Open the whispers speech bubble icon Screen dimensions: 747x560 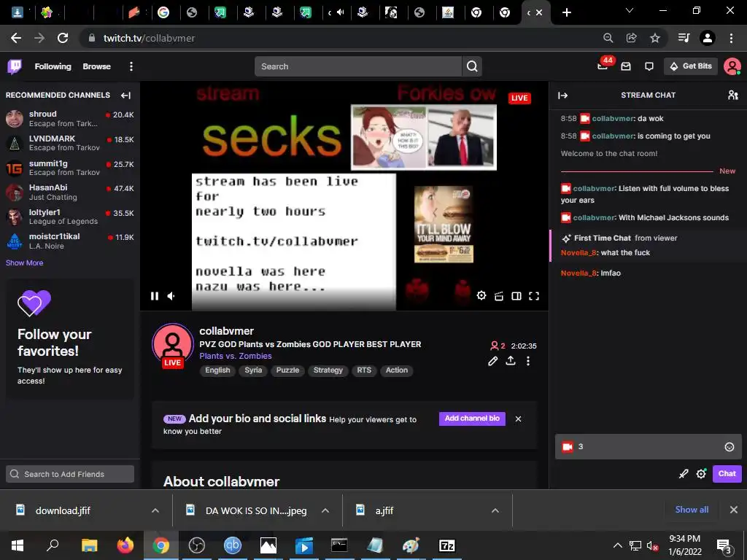click(649, 66)
